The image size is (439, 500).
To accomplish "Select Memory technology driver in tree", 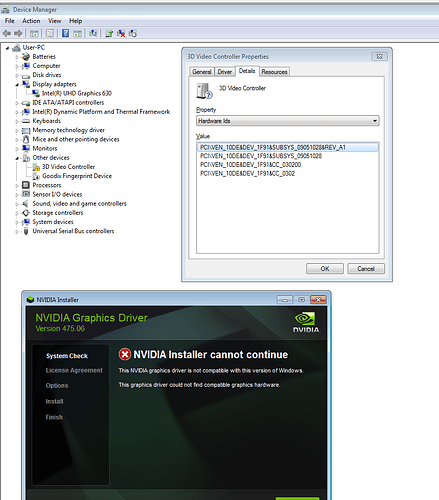I will click(68, 130).
